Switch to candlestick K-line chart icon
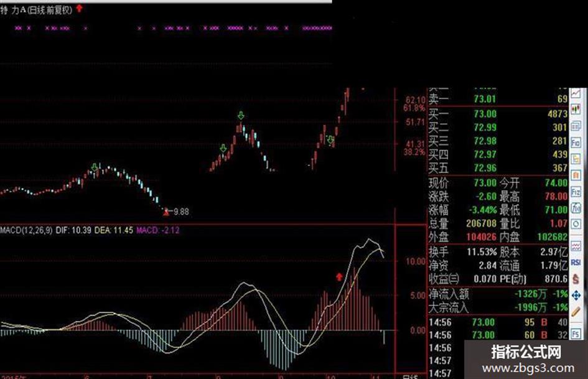The image size is (588, 379). (576, 110)
